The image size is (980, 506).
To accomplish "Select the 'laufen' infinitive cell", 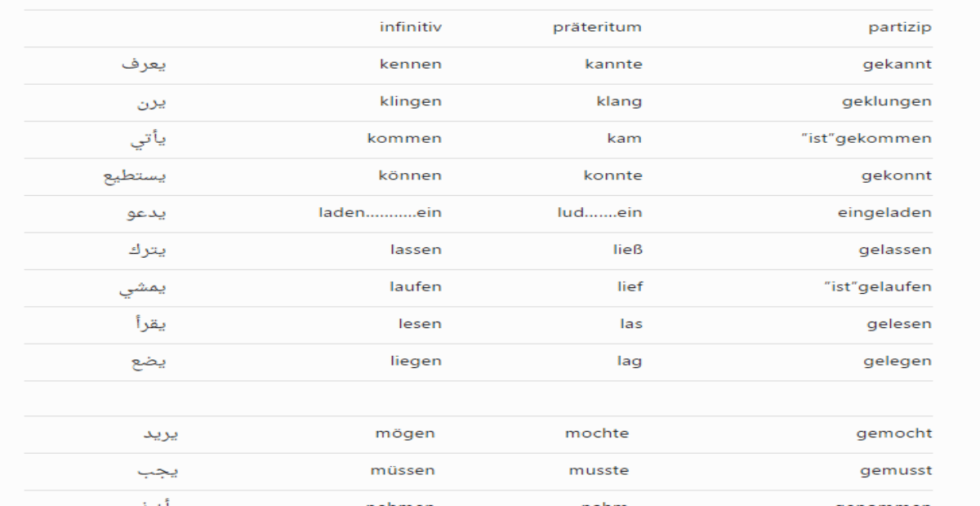I will click(416, 287).
